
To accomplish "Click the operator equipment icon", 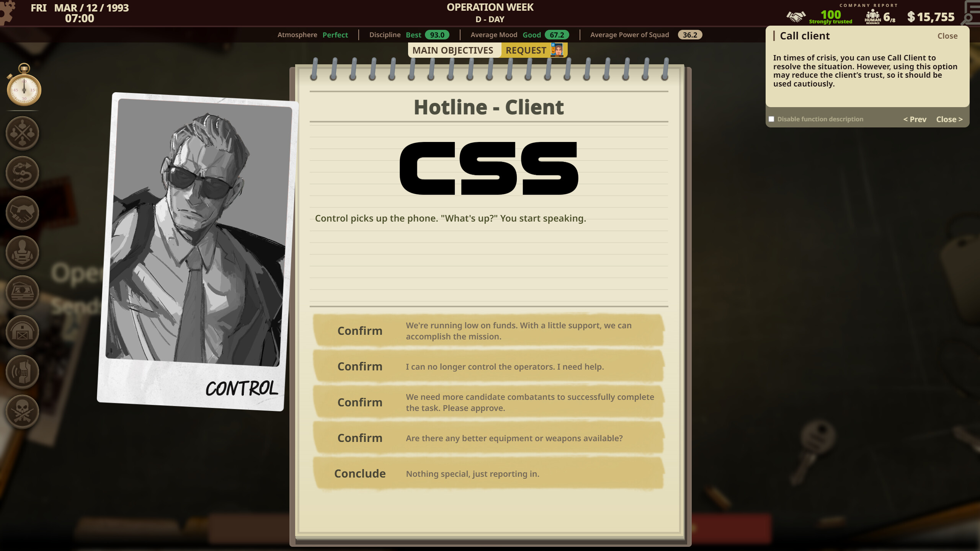I will pos(22,253).
